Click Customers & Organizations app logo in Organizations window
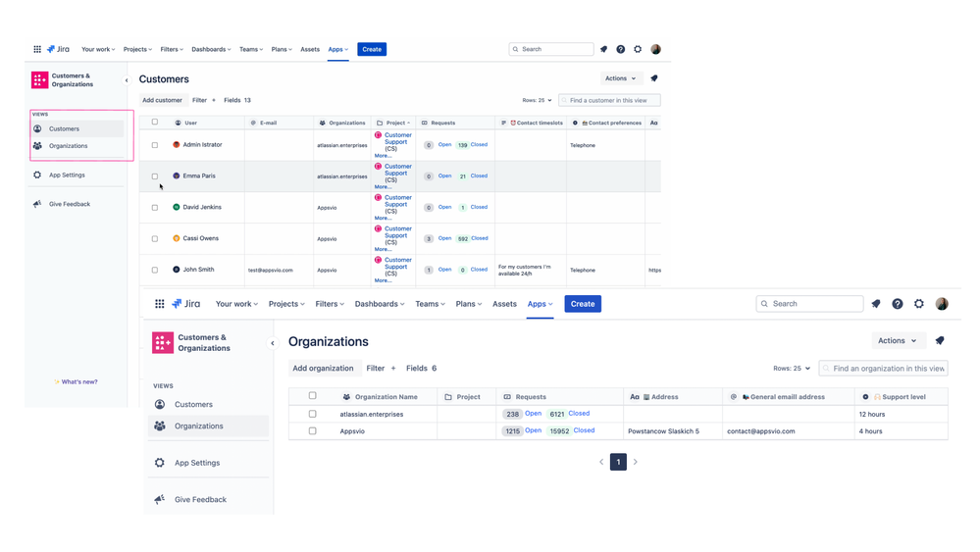The image size is (980, 552). 163,343
